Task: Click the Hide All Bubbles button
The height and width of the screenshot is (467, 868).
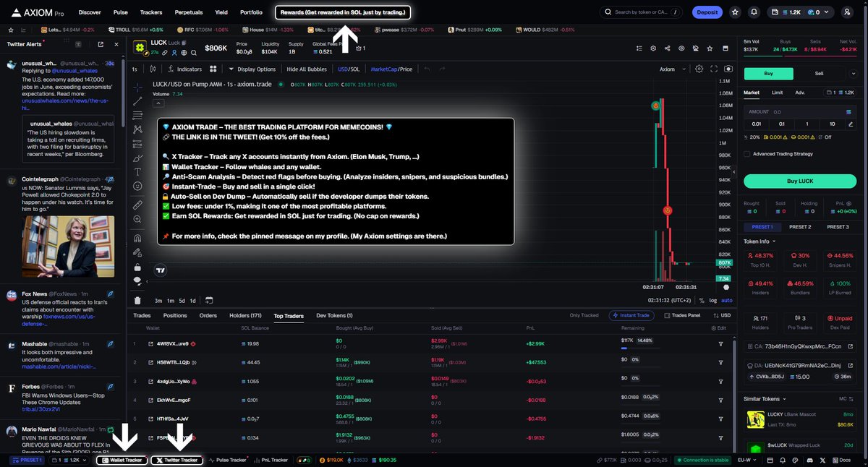Action: 307,69
